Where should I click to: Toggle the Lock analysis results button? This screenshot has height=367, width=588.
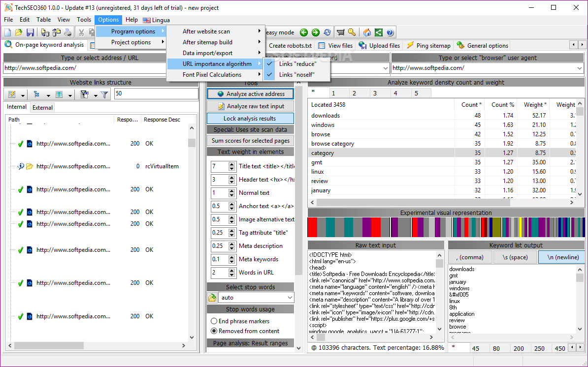(250, 119)
